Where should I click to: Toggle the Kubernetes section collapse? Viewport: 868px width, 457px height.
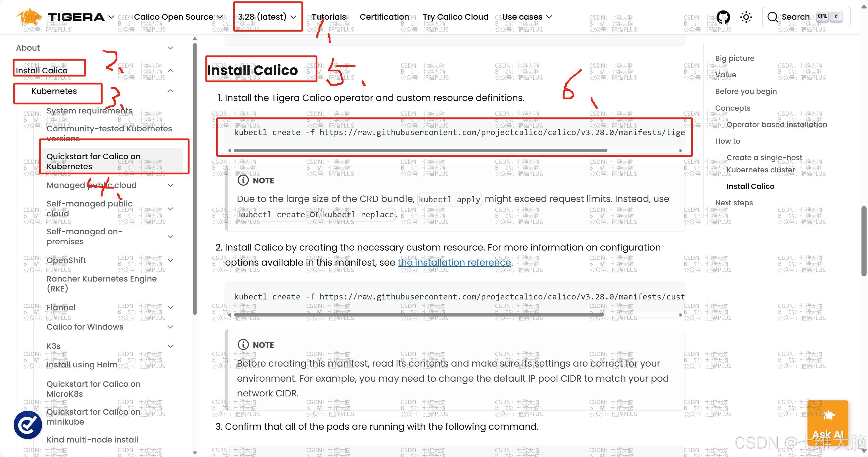point(170,91)
